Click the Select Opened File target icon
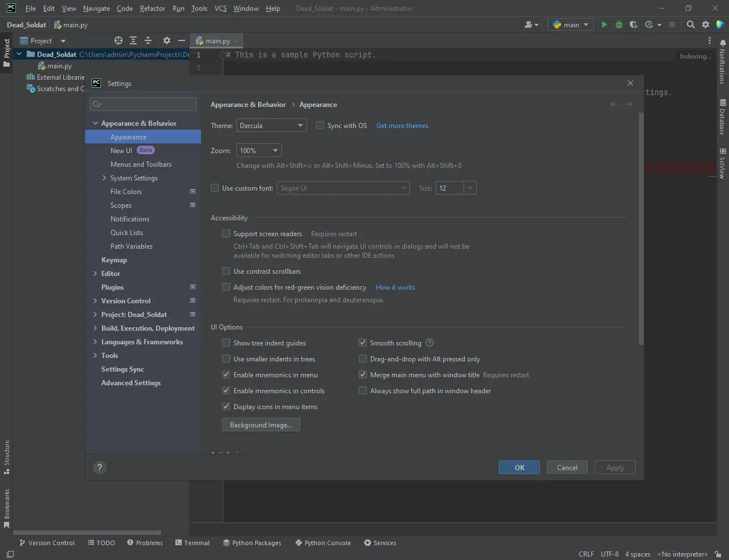 118,40
